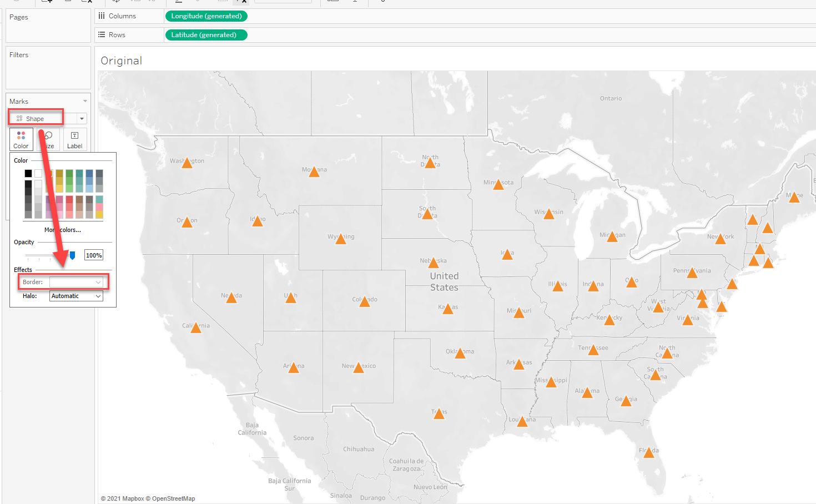Click the blue Opacity slider handle
The width and height of the screenshot is (816, 504).
(72, 255)
